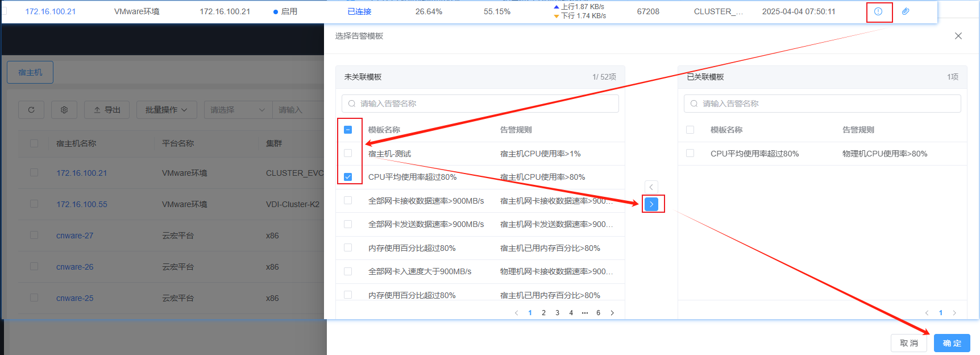Check 全部网卡入速度大于900MB/s template
980x355 pixels.
click(348, 271)
